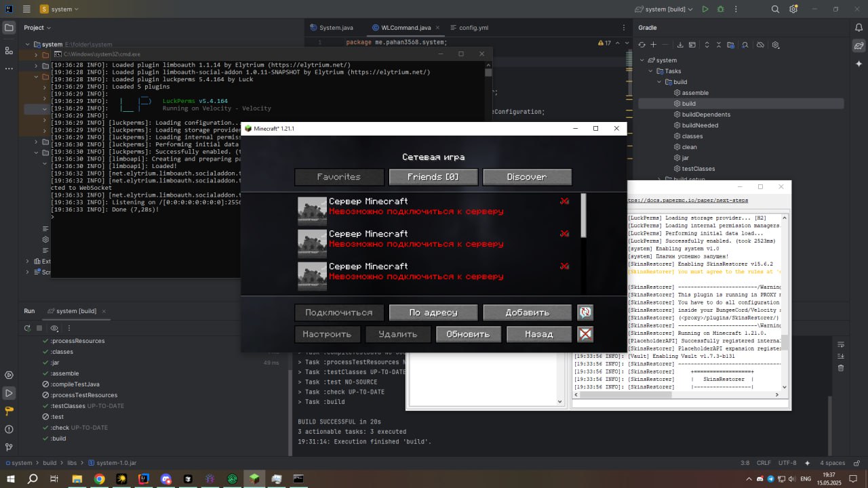The width and height of the screenshot is (868, 488).
Task: Open IDE settings gear icon
Action: pyautogui.click(x=793, y=9)
